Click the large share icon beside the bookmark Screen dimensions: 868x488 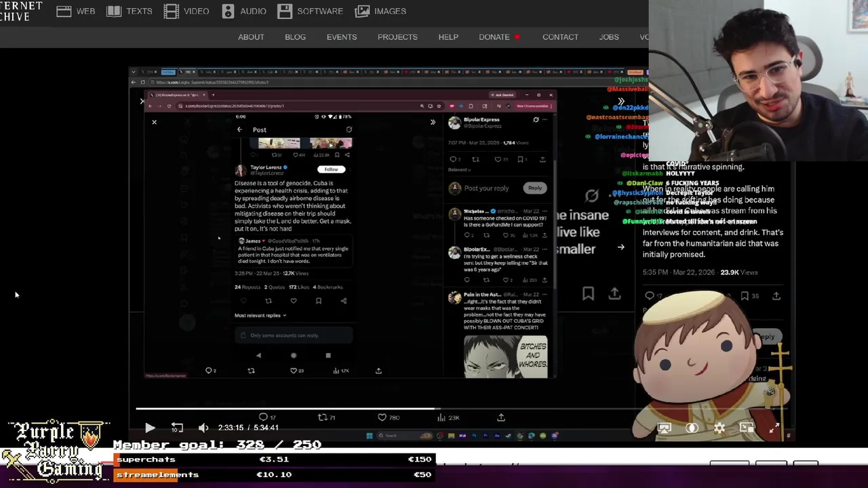(614, 293)
